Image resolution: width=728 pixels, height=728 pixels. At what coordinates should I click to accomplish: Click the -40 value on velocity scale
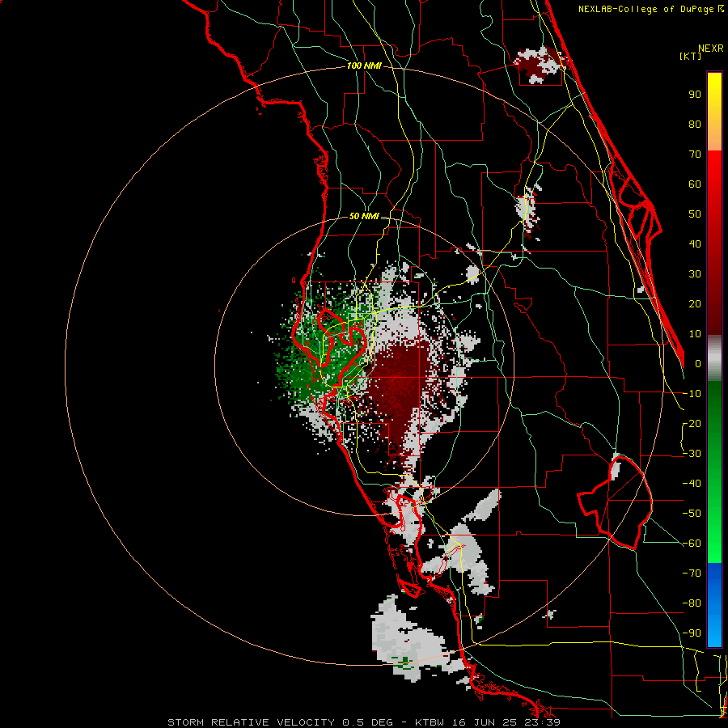(692, 484)
